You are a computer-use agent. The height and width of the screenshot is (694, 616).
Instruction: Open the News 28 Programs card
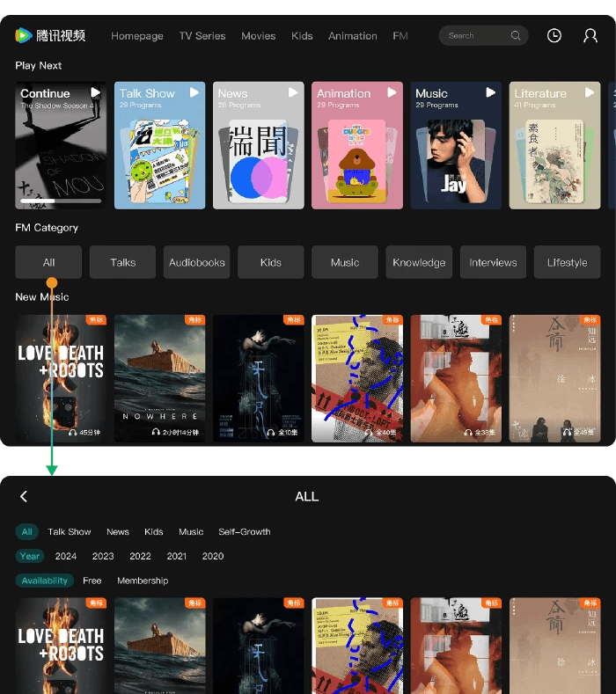pyautogui.click(x=259, y=145)
